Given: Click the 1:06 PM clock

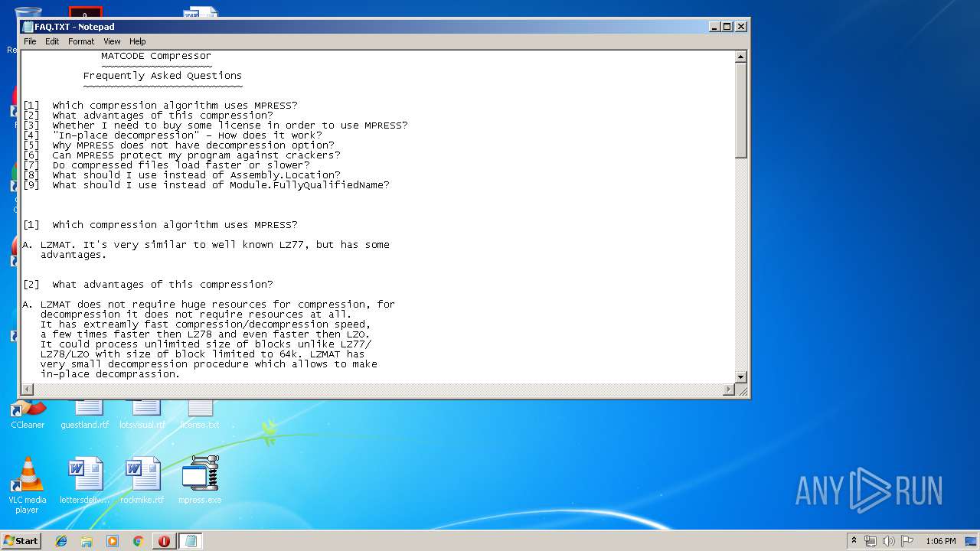Looking at the screenshot, I should pyautogui.click(x=940, y=541).
